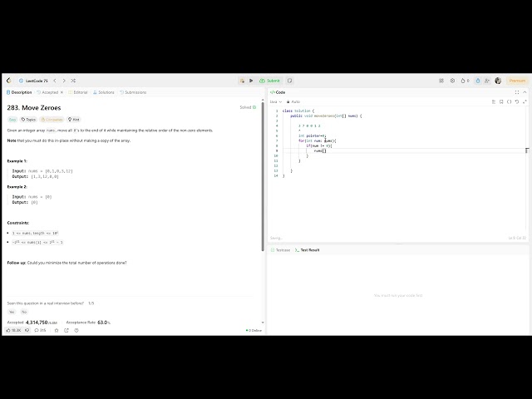Click the LeetCode logo icon
Screen dimensions: 532x399
9,81
